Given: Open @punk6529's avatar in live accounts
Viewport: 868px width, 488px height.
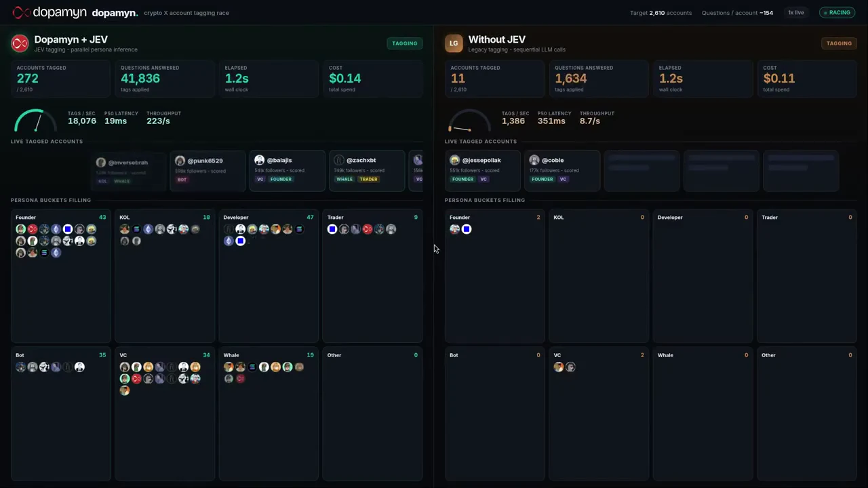Looking at the screenshot, I should click(180, 161).
